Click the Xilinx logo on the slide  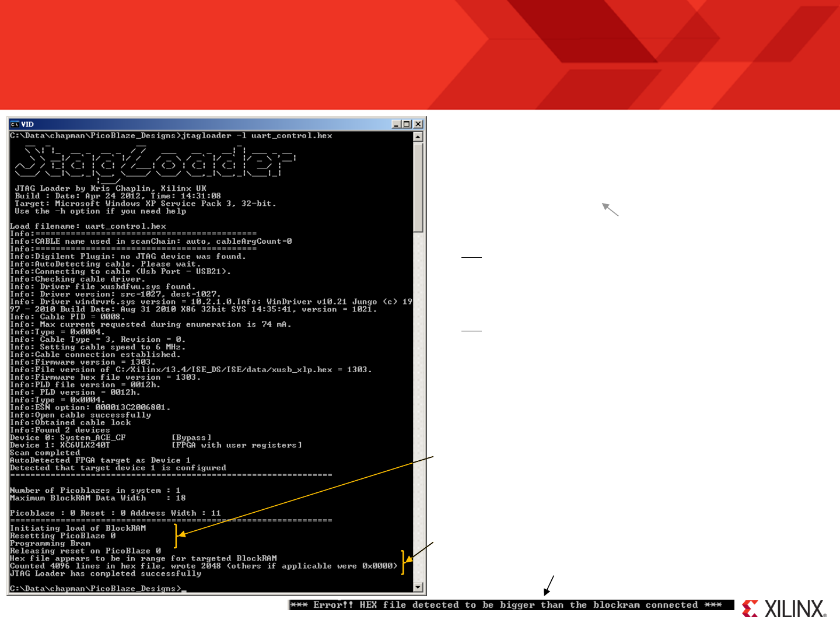784,609
